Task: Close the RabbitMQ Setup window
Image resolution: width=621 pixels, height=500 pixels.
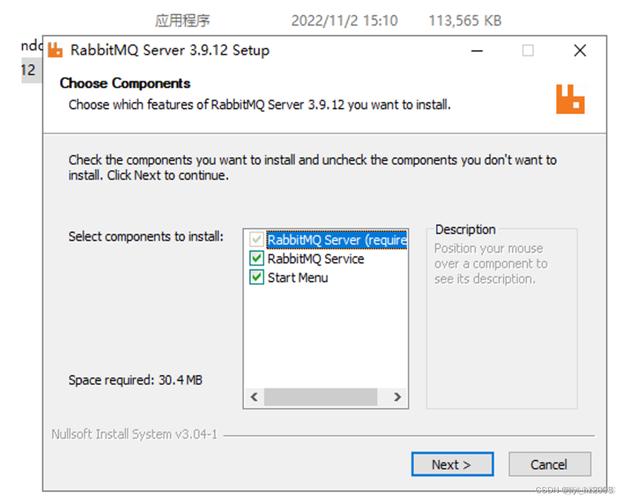Action: 580,51
